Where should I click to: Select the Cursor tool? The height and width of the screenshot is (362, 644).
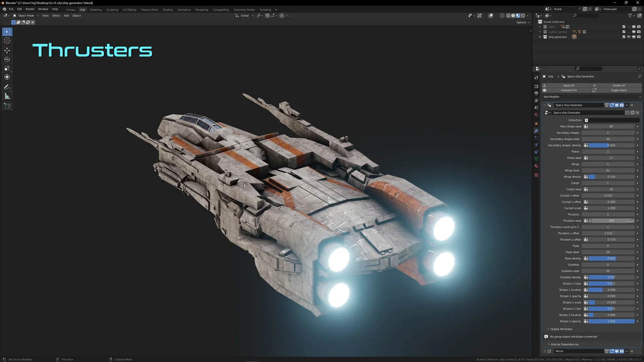[x=6, y=41]
